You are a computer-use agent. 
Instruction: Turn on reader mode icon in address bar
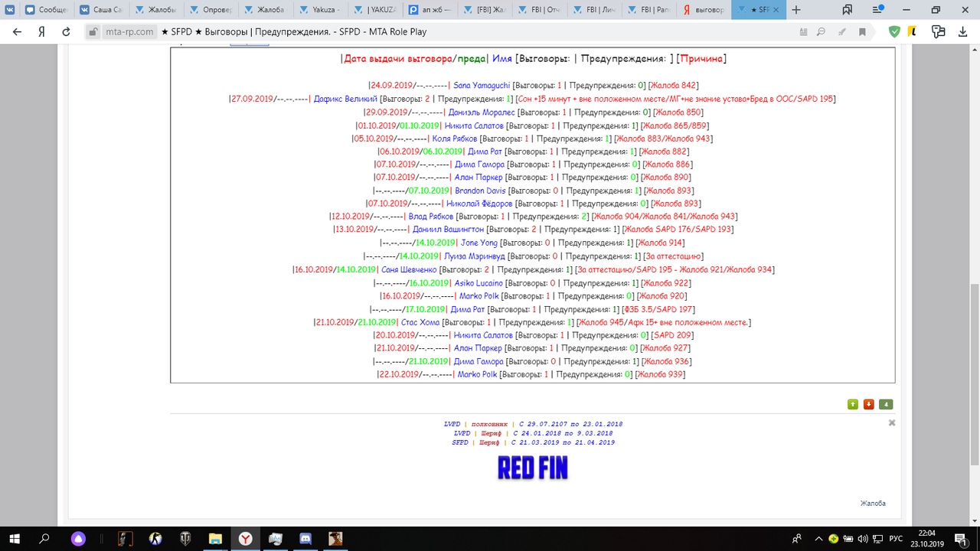click(803, 32)
